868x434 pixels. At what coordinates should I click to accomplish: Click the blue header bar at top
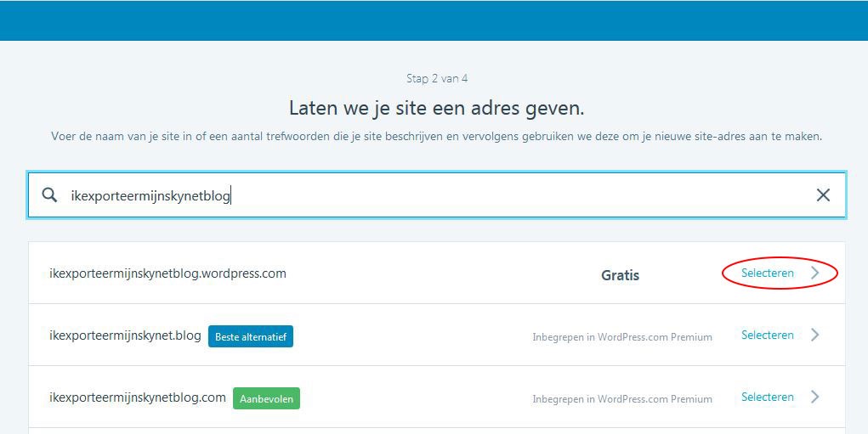click(434, 20)
